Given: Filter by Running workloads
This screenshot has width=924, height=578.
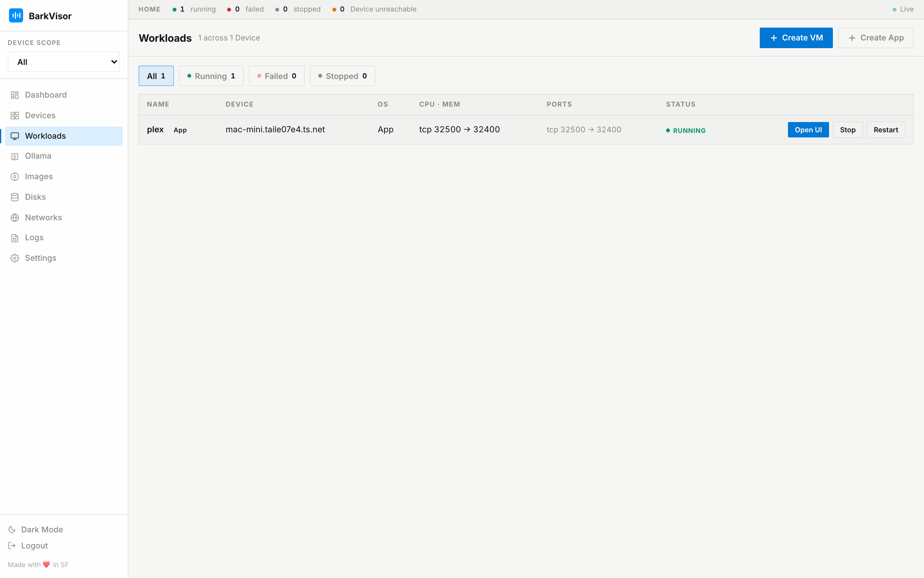Looking at the screenshot, I should 211,76.
